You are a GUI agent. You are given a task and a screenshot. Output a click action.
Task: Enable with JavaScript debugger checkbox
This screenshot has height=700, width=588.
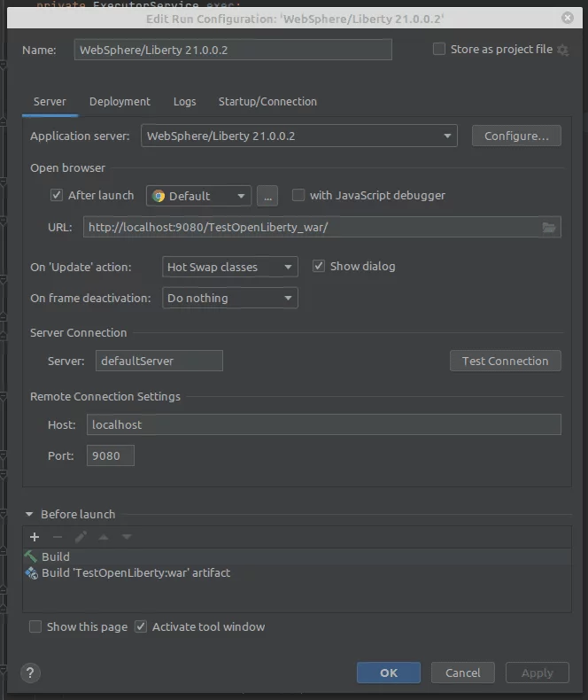point(298,196)
